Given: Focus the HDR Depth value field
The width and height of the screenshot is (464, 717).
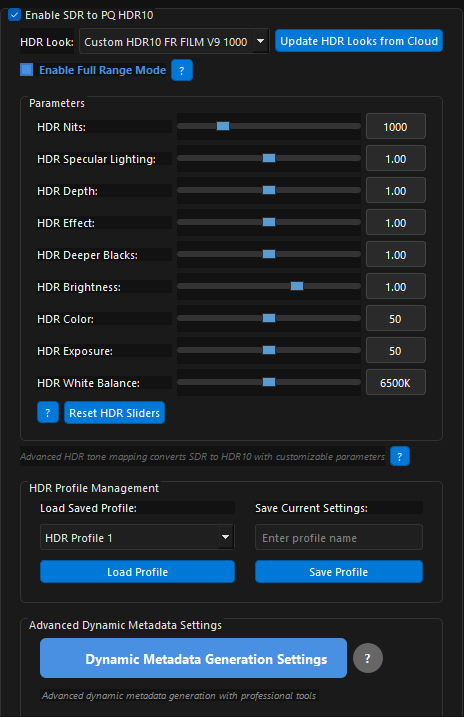Looking at the screenshot, I should click(x=396, y=190).
